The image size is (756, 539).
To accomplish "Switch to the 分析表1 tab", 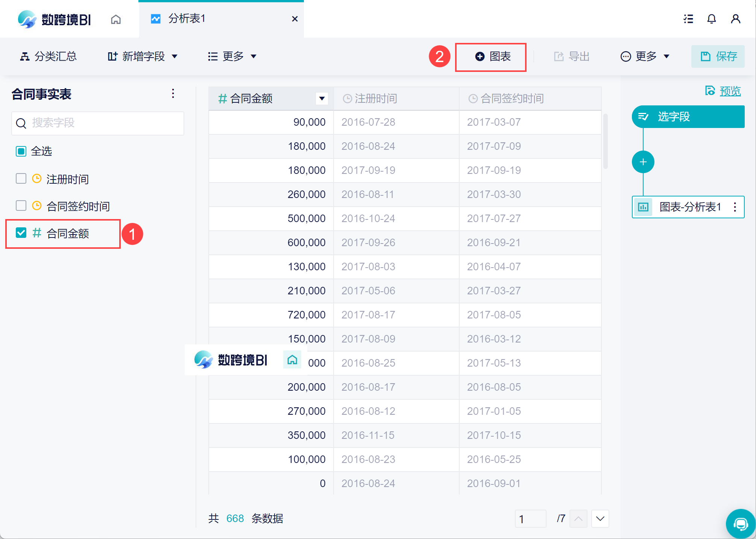I will coord(187,19).
